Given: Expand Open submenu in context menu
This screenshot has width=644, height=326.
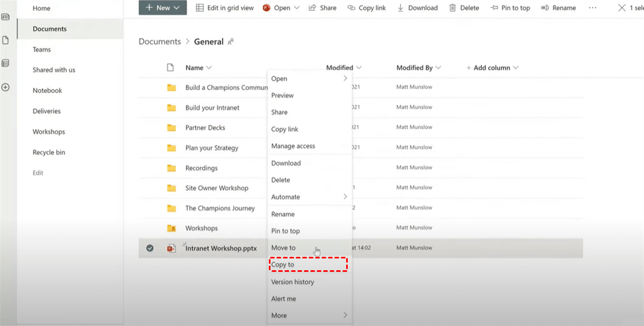Looking at the screenshot, I should point(345,78).
